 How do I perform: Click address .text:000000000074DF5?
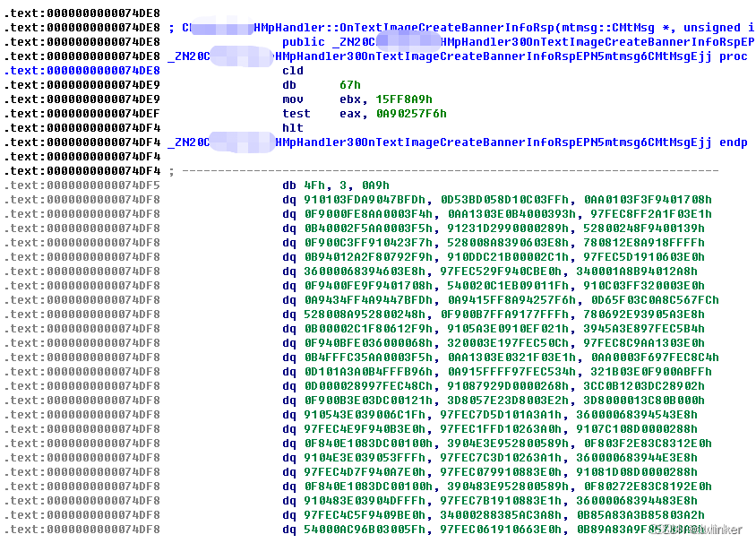tap(82, 185)
